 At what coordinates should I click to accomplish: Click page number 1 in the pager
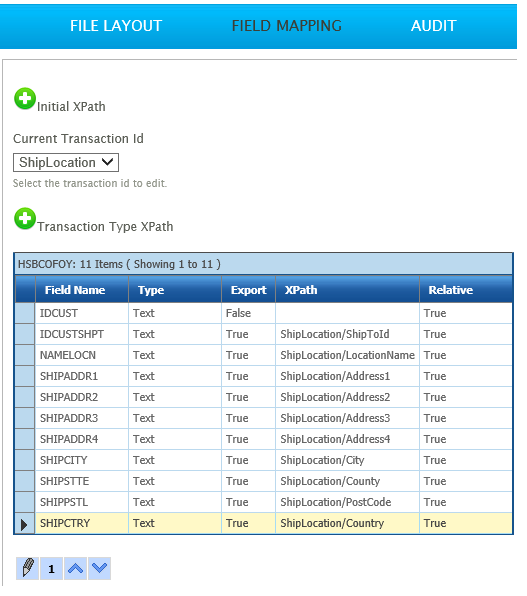pos(51,568)
